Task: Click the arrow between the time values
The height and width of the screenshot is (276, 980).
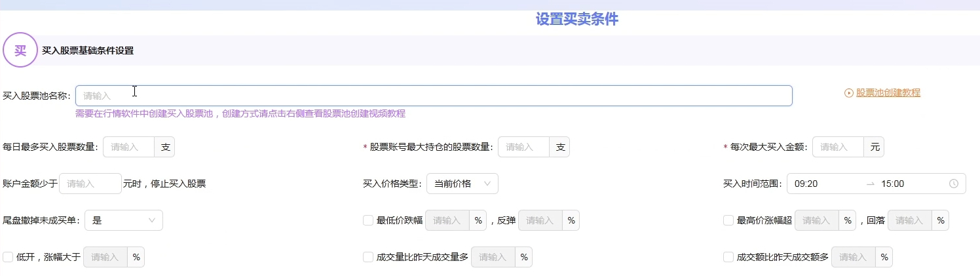Action: 870,184
